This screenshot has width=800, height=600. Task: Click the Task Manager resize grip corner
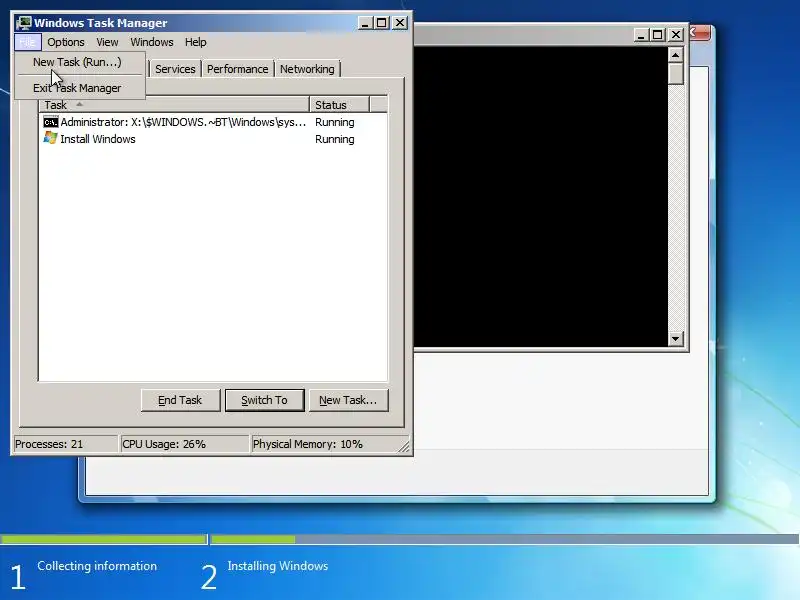(404, 446)
